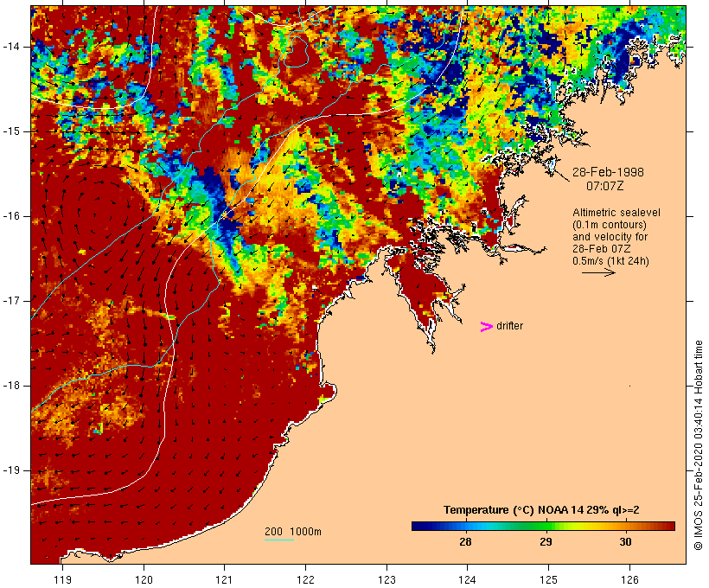Click the 'Altimetric sealevel' text line
This screenshot has width=709, height=588.
pyautogui.click(x=616, y=213)
